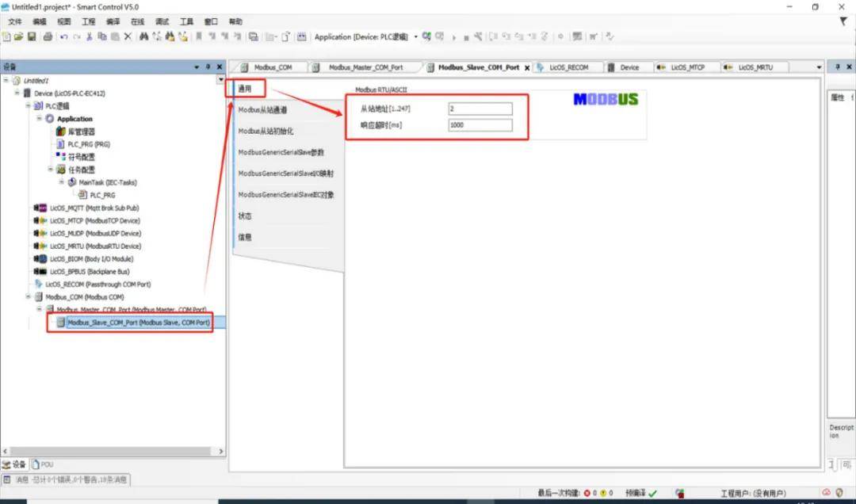Open the Application device dropdown in toolbar
Screen dimensions: 856x504
416,36
